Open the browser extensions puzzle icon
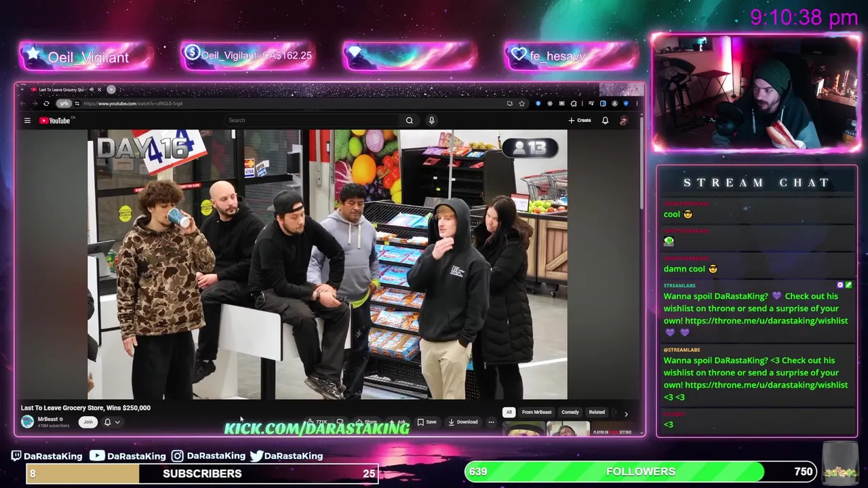This screenshot has height=488, width=868. pos(574,104)
